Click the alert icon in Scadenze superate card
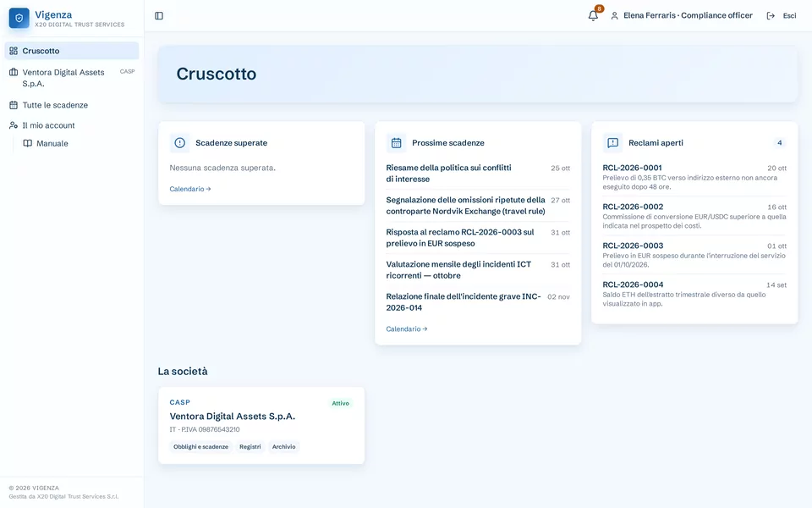This screenshot has height=508, width=812. pyautogui.click(x=179, y=142)
